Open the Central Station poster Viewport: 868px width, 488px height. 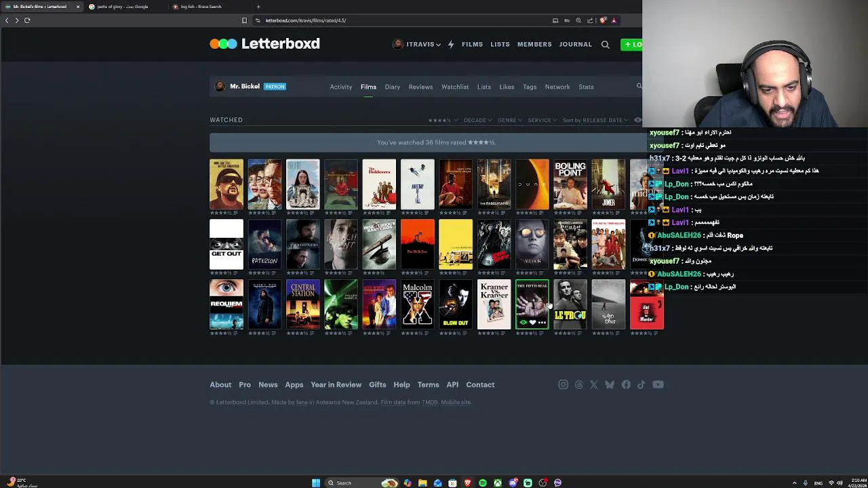pos(303,304)
